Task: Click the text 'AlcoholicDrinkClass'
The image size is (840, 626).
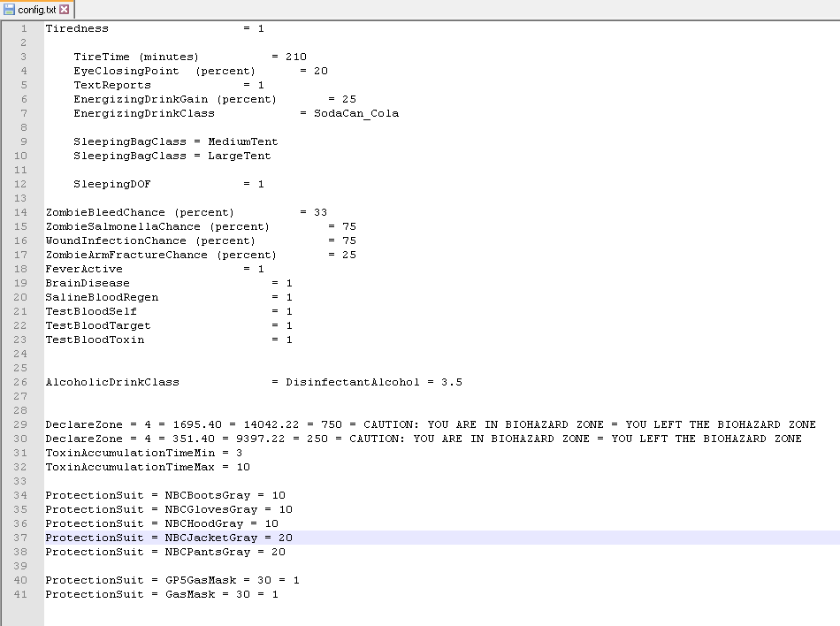Action: point(112,382)
